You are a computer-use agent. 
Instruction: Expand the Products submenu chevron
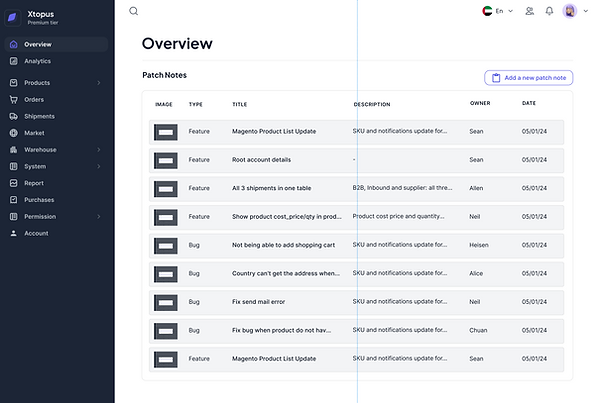(99, 83)
